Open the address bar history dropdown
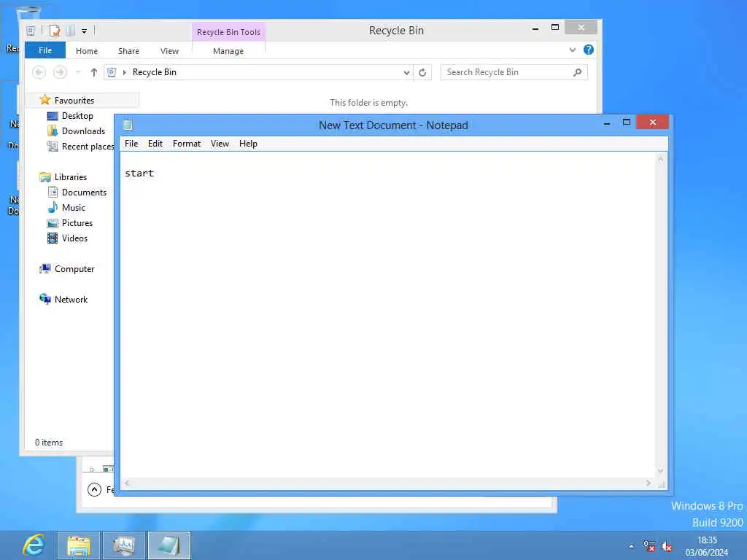This screenshot has height=560, width=747. click(406, 72)
